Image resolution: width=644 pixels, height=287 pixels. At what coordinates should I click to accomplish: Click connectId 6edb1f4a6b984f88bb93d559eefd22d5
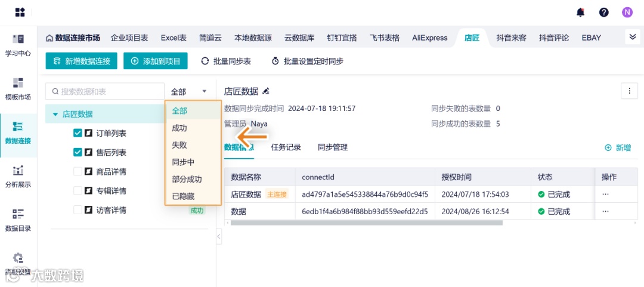coord(365,212)
